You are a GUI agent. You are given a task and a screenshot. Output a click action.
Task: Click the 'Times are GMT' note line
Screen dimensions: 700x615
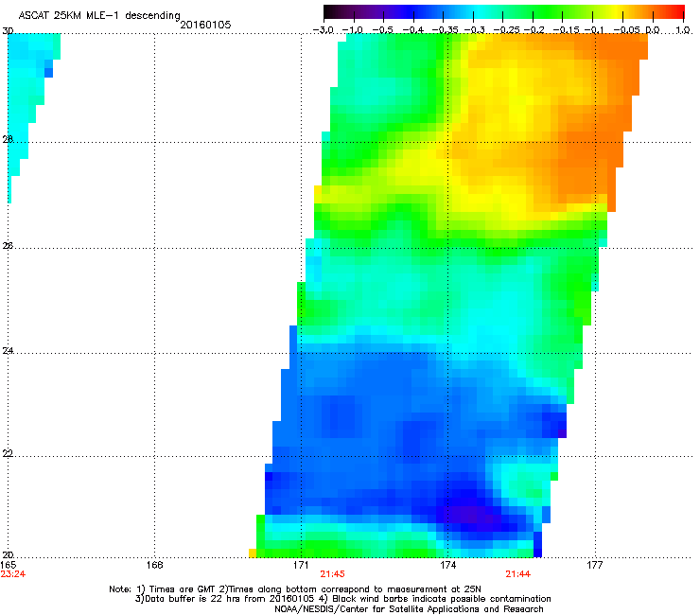pyautogui.click(x=295, y=589)
